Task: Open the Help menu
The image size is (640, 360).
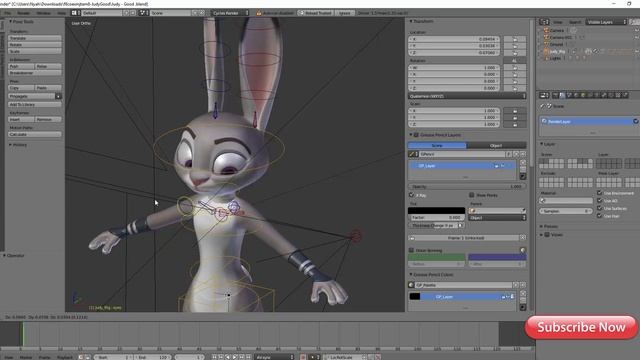Action: pyautogui.click(x=61, y=13)
